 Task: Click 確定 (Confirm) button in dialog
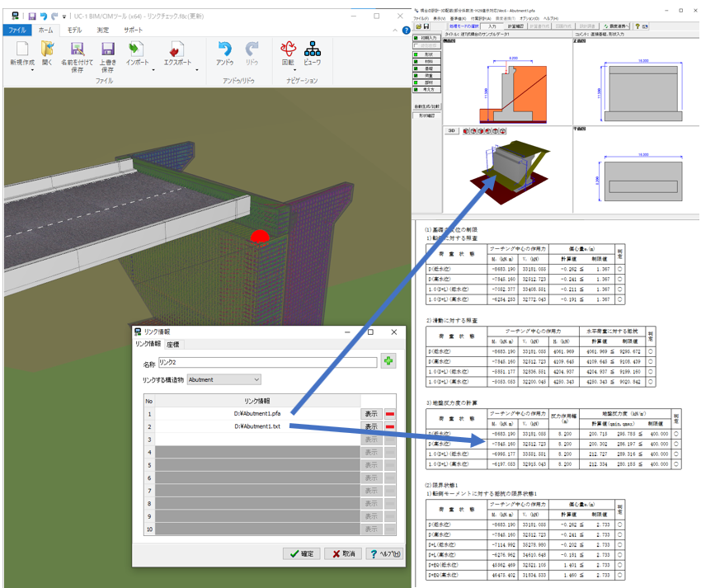coord(301,553)
